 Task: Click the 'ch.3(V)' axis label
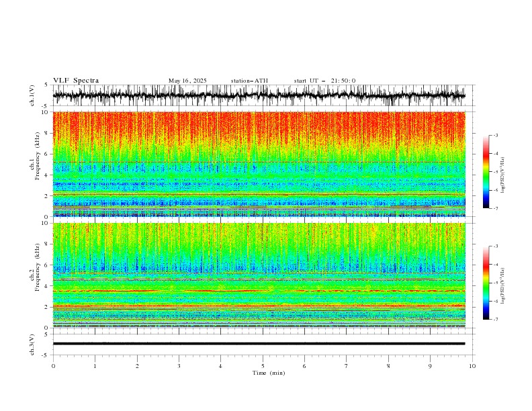32,345
